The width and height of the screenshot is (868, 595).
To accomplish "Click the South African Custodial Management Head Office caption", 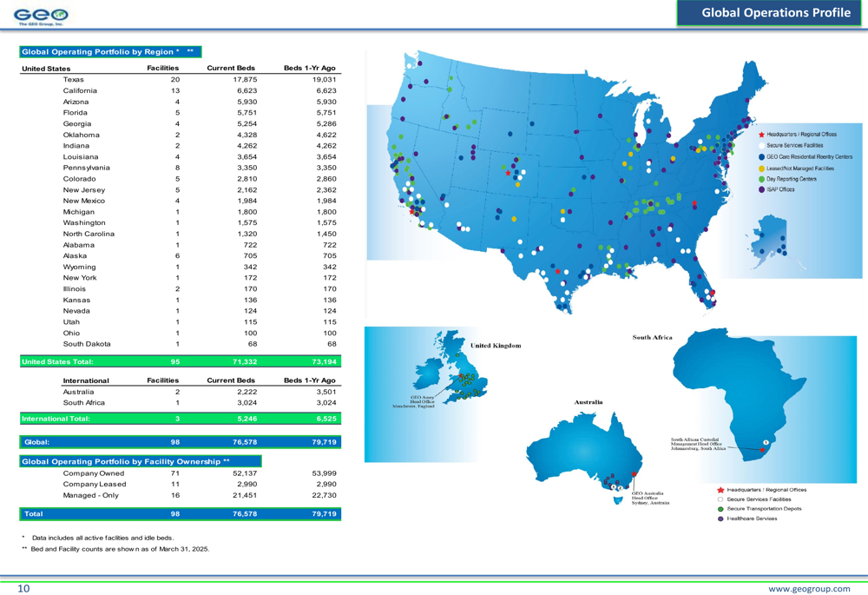I will point(698,445).
